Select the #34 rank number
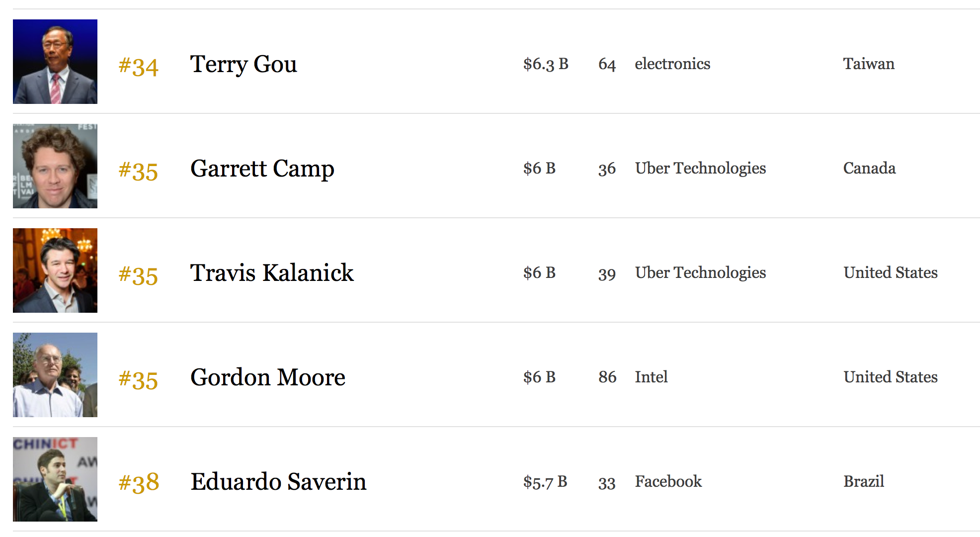The width and height of the screenshot is (980, 537). (138, 66)
